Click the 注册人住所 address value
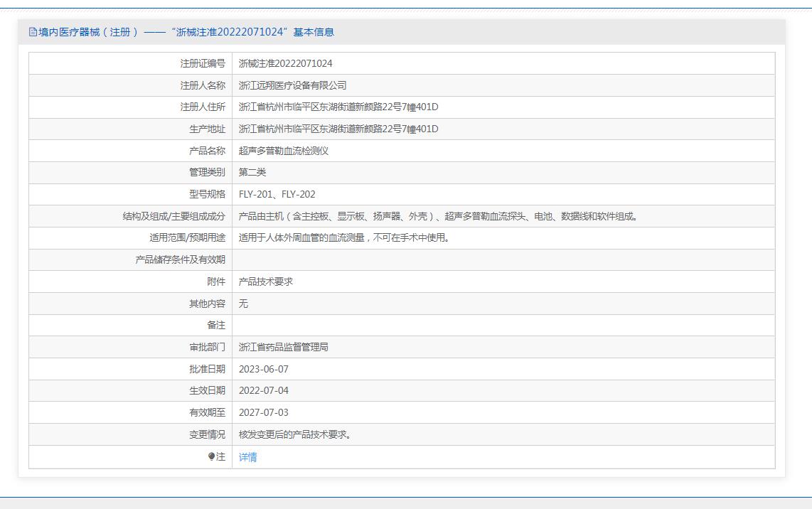 (338, 107)
